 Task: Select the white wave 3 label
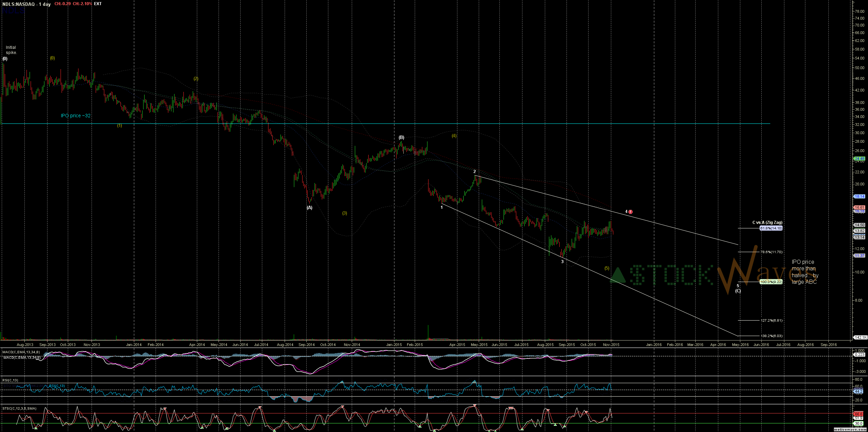[x=562, y=262]
